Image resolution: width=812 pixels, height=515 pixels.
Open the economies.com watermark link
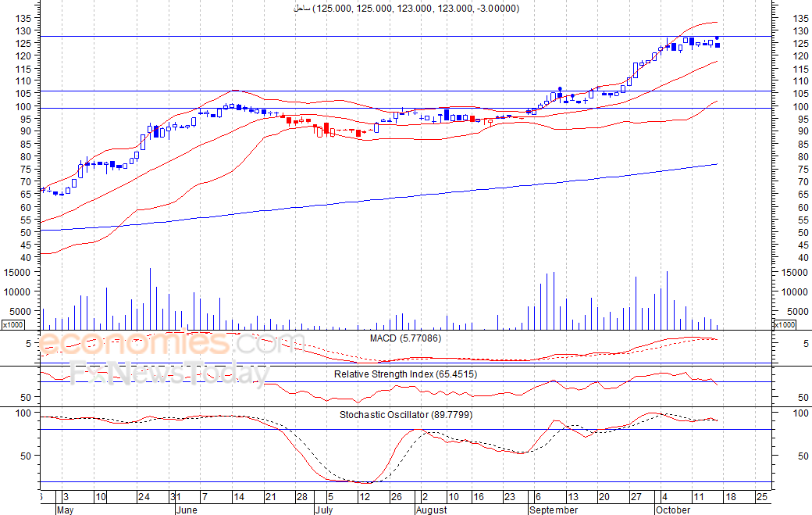pyautogui.click(x=171, y=343)
